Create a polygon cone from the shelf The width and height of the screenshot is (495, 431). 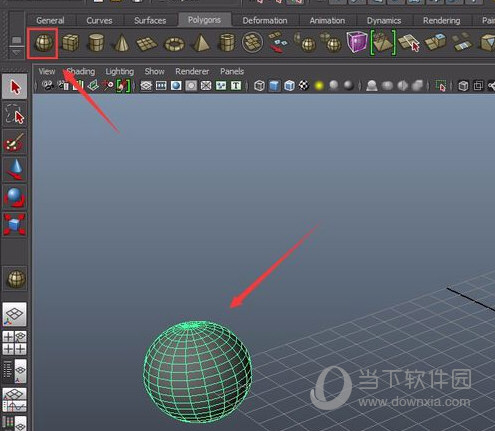122,43
